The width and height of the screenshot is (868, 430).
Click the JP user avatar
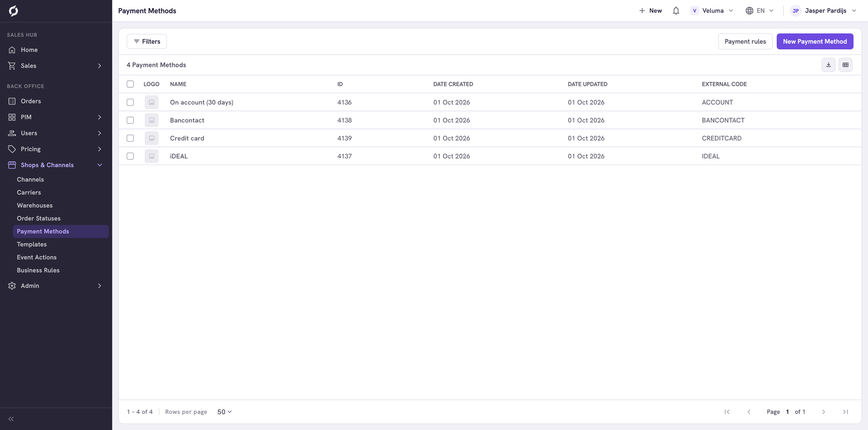tap(796, 10)
